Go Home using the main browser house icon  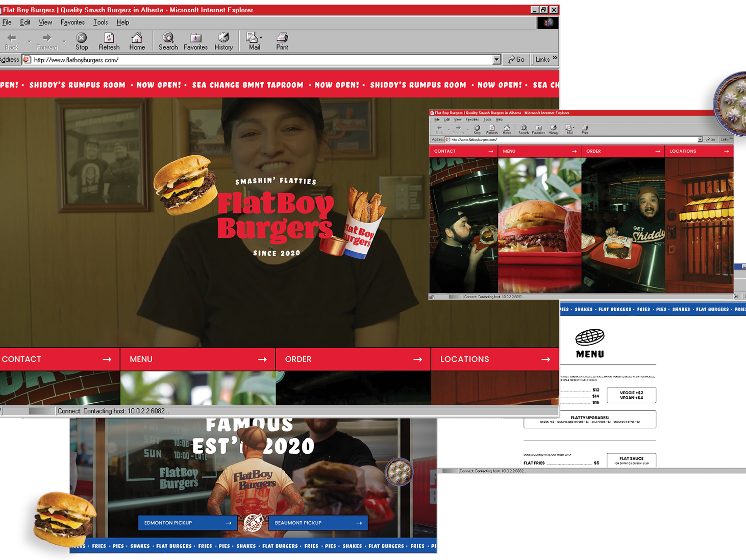(x=137, y=38)
